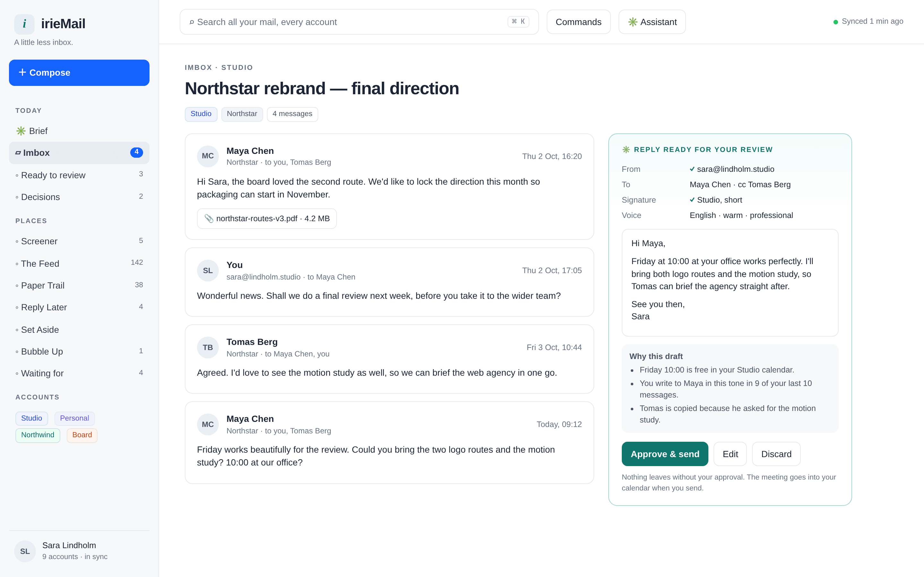Toggle the Northwind account filter chip

click(38, 435)
